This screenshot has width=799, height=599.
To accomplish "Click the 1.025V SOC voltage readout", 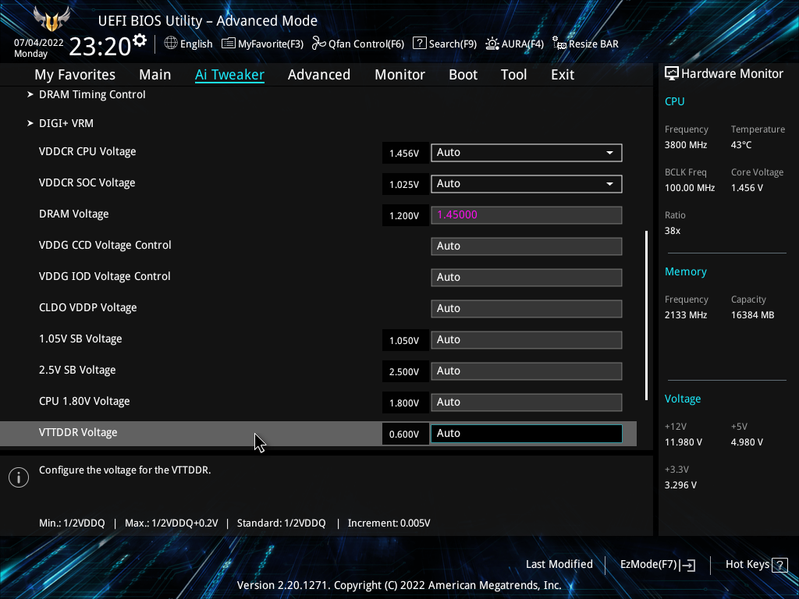I will click(404, 184).
